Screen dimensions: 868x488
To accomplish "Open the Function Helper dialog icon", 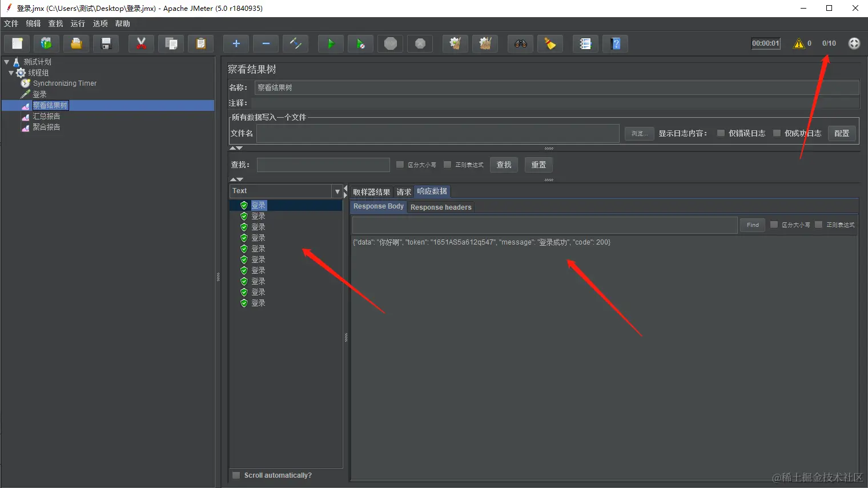I will point(586,43).
